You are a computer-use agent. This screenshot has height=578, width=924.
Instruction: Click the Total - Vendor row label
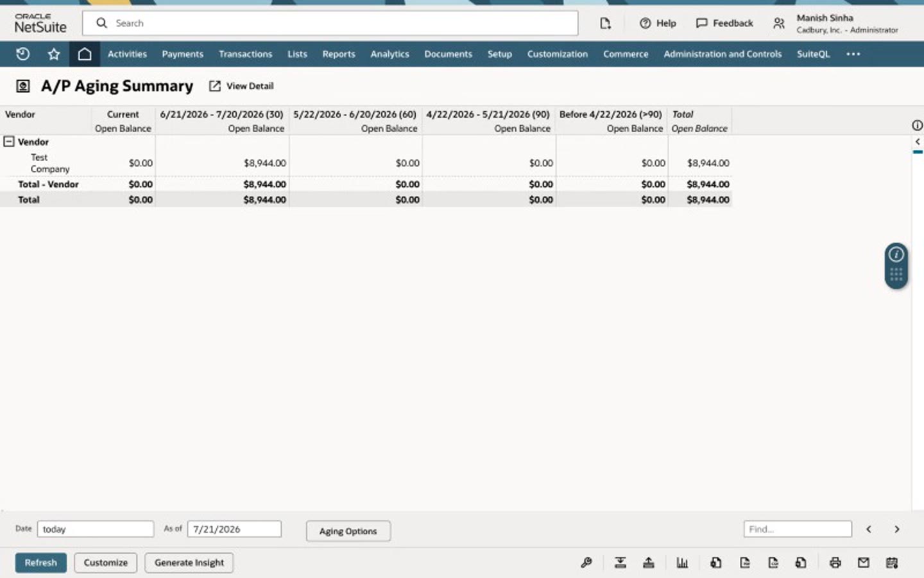(48, 184)
